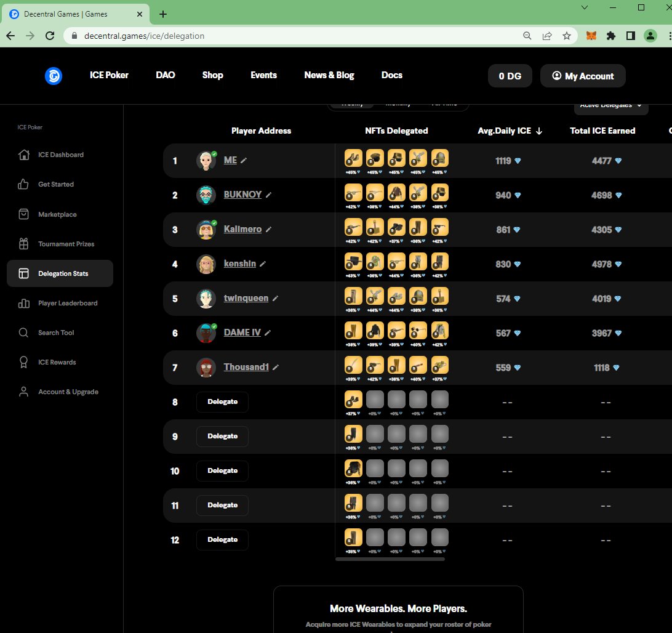Reload the page
The image size is (672, 633).
(x=50, y=36)
